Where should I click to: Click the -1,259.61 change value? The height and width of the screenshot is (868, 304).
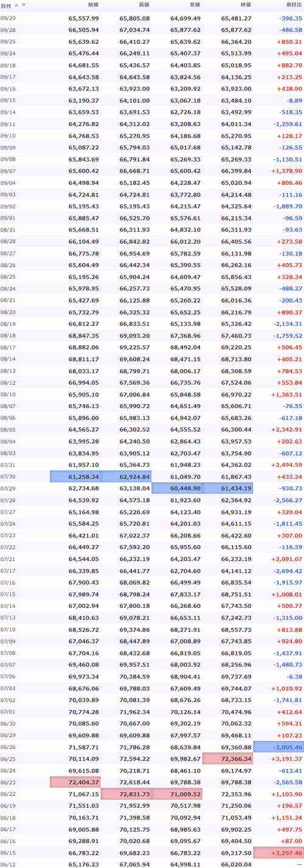288,124
